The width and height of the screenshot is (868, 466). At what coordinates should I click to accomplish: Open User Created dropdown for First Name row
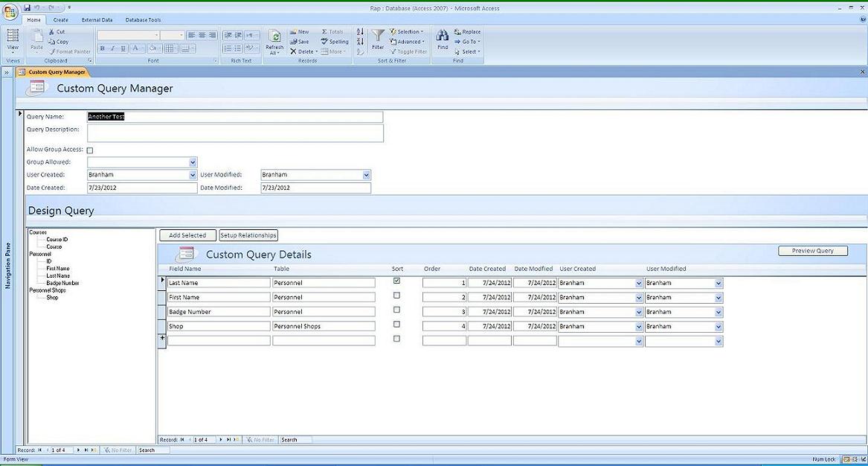click(639, 298)
